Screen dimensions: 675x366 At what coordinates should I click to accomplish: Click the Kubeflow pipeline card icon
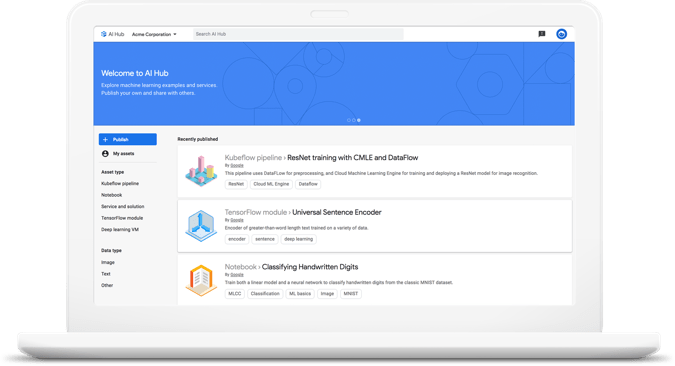click(x=201, y=171)
